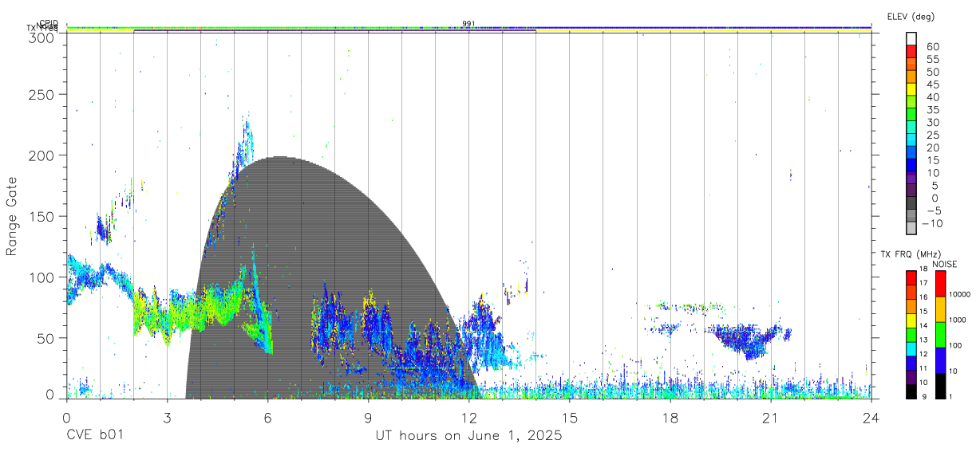
Task: Click the blue segment of NOISE colorbar
Action: [941, 360]
